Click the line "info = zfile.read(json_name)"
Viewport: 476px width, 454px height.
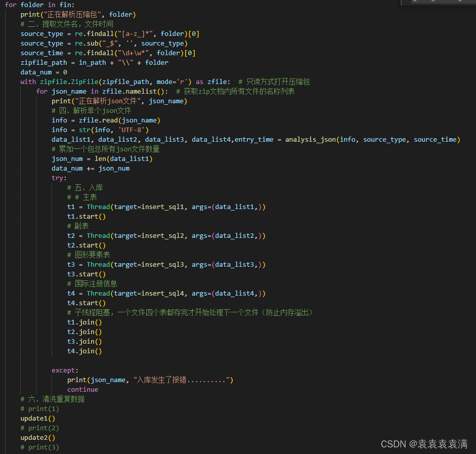[x=106, y=120]
